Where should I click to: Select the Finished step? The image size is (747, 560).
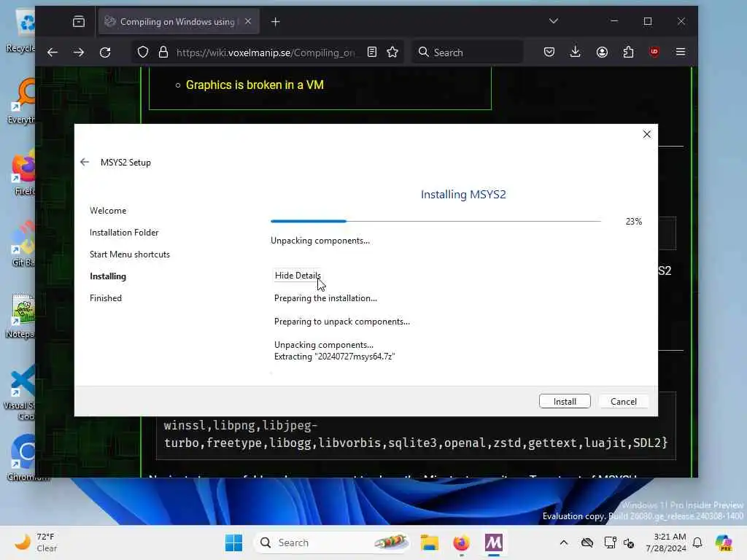click(106, 298)
